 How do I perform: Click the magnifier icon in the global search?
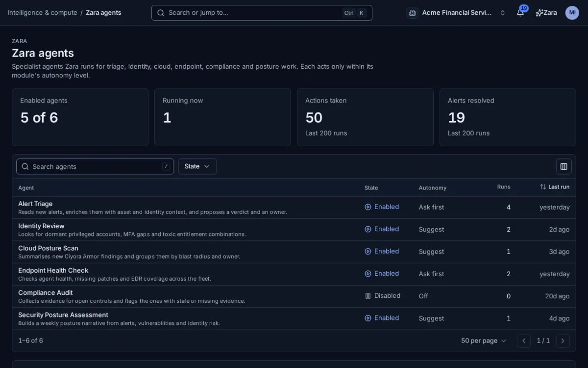click(x=161, y=13)
